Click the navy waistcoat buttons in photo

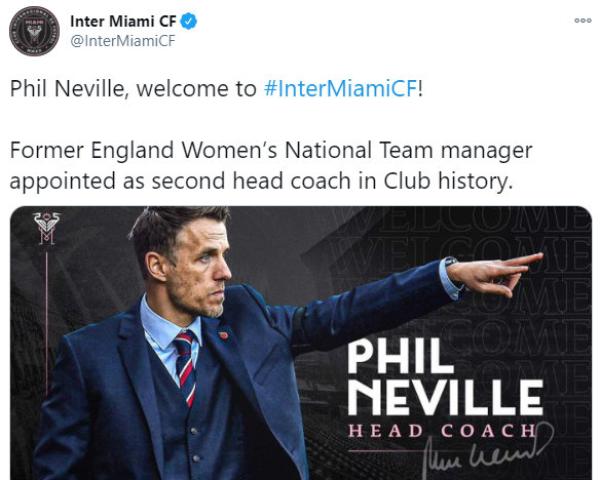(195, 444)
